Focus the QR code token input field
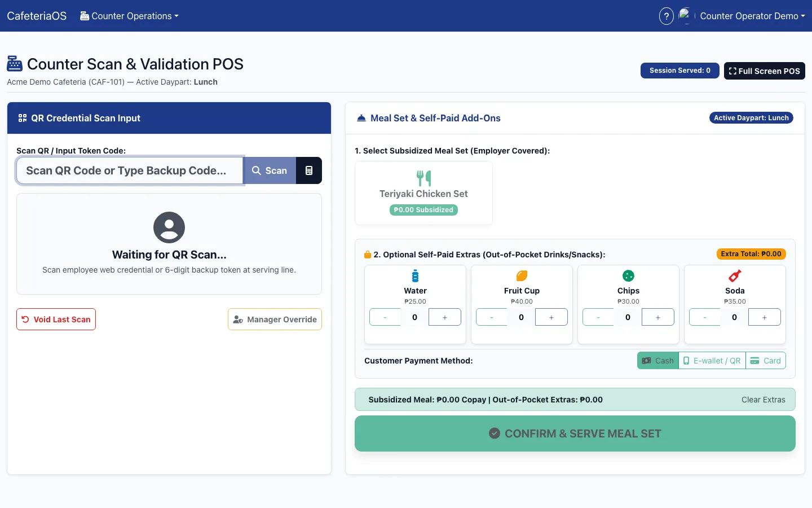Viewport: 812px width, 508px height. click(130, 170)
